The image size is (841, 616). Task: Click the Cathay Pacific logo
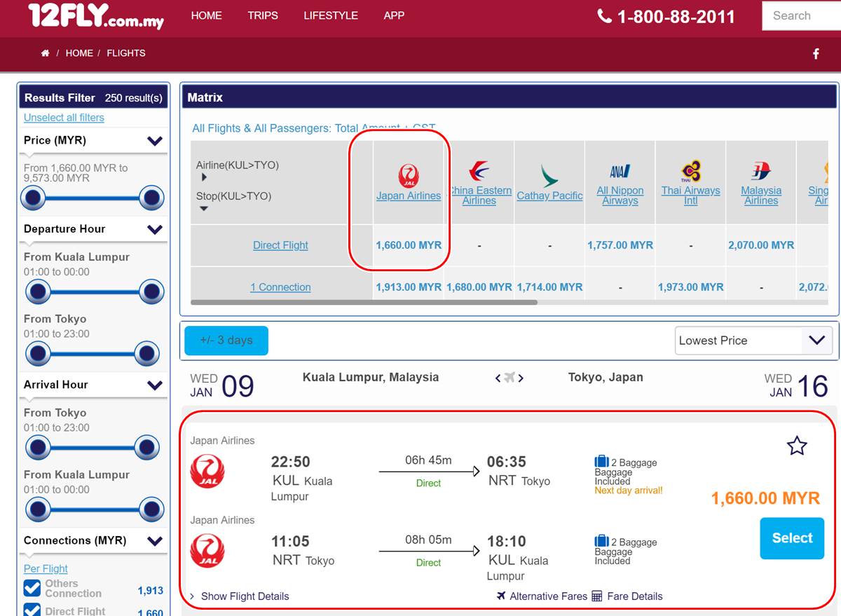tap(549, 176)
